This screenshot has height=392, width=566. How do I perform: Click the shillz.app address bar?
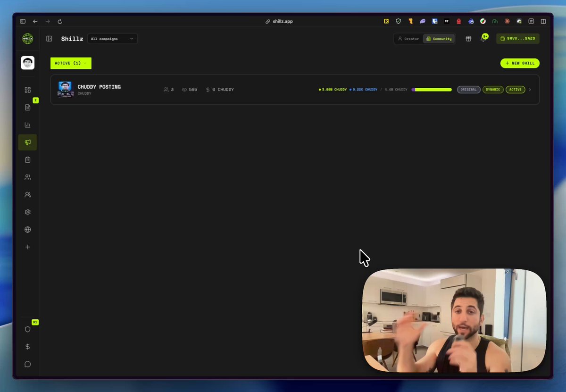279,21
